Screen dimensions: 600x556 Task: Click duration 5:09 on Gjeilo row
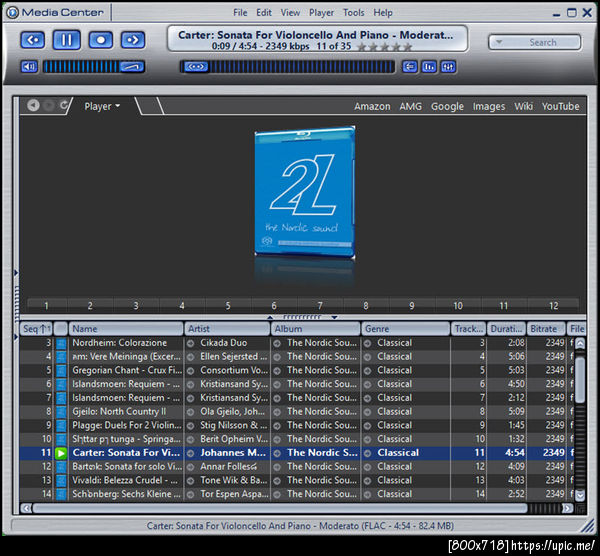pyautogui.click(x=516, y=412)
